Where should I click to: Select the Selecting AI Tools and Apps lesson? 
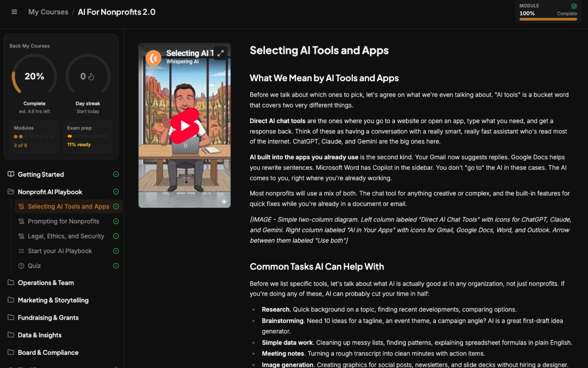point(68,206)
